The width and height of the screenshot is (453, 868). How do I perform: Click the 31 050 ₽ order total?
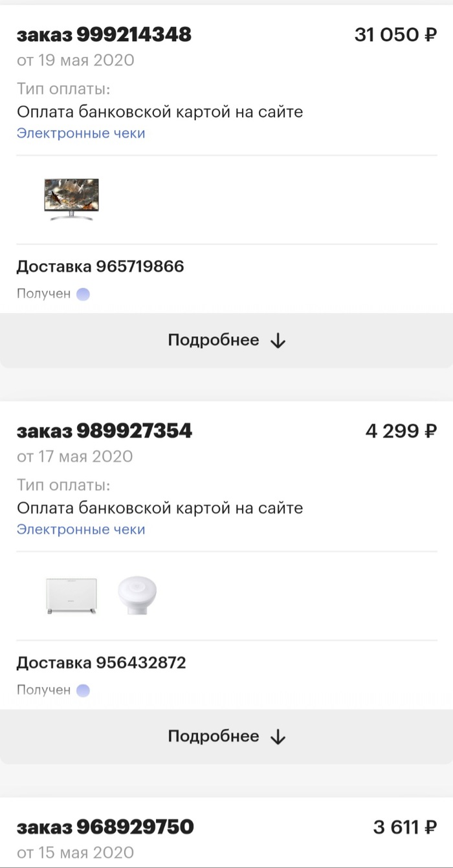395,35
